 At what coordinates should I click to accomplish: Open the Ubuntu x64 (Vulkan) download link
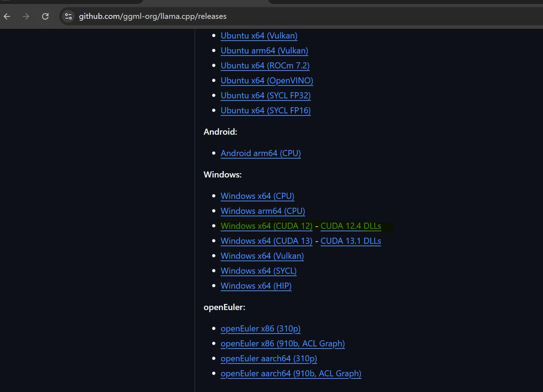[259, 36]
